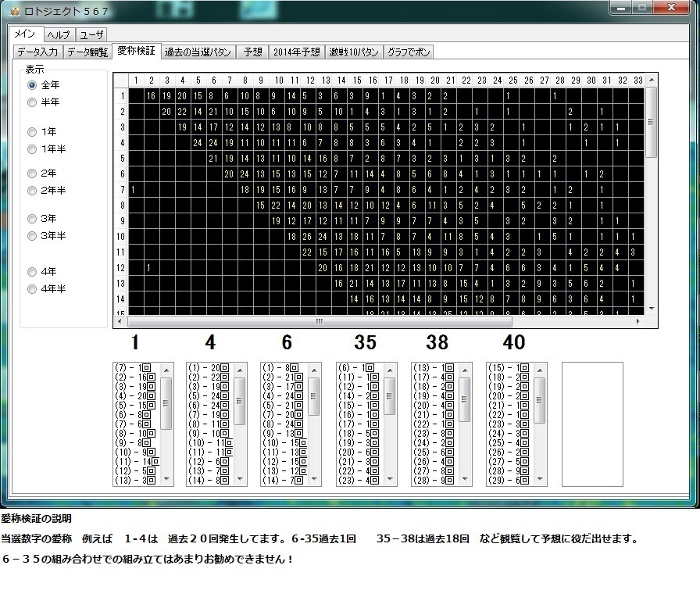The height and width of the screenshot is (608, 700).
Task: Switch to the 愛称検証 tab
Action: [x=136, y=51]
